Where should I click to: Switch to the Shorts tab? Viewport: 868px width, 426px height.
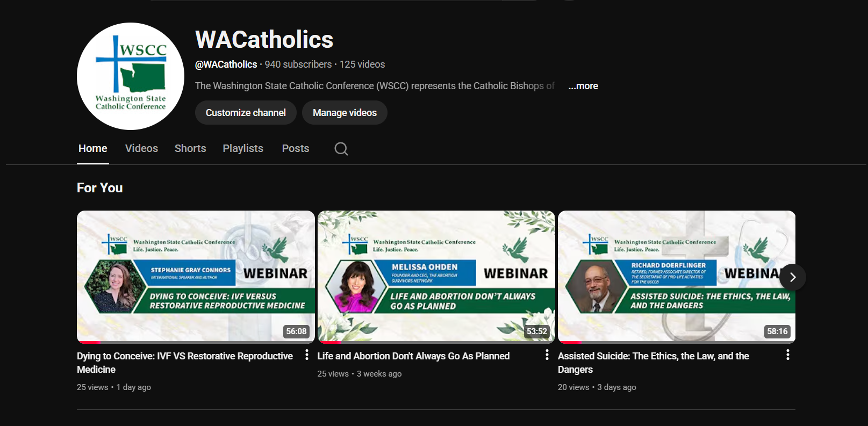[190, 149]
